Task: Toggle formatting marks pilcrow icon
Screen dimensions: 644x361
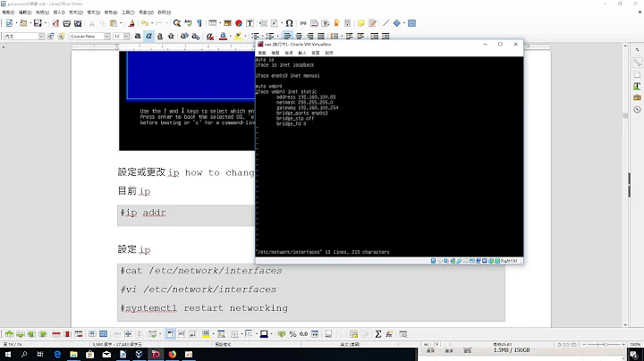Action: 199,23
